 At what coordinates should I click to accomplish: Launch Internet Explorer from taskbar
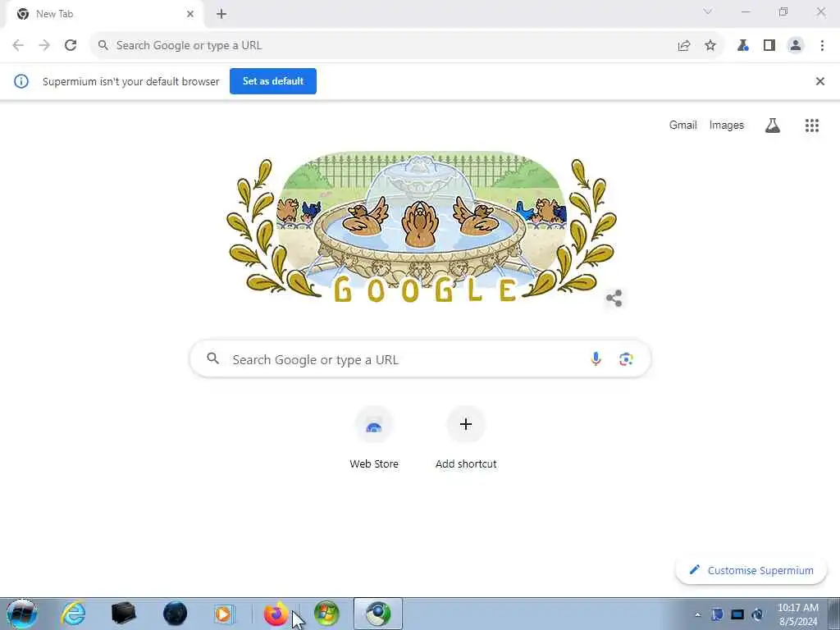click(x=73, y=614)
